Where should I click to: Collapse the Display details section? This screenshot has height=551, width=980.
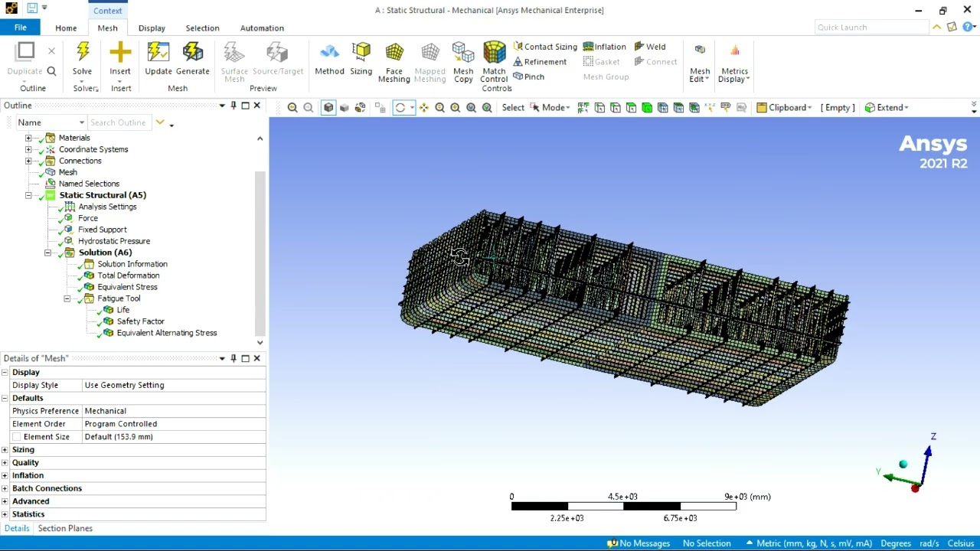5,373
